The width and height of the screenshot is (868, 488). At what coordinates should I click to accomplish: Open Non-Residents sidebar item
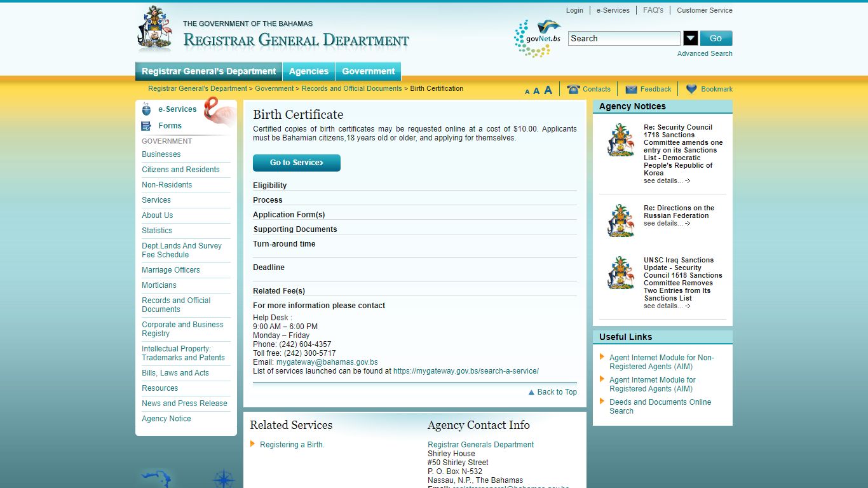tap(167, 185)
